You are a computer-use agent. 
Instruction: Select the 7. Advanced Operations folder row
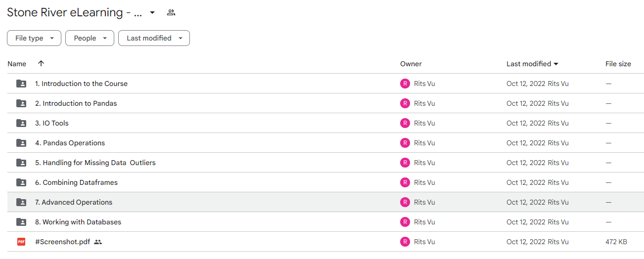tap(325, 202)
